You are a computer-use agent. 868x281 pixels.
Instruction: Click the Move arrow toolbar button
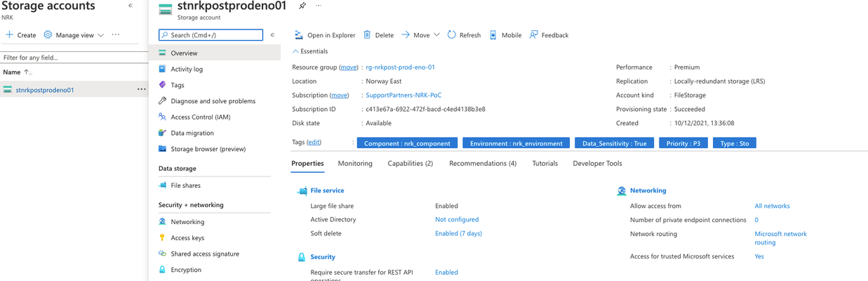point(415,34)
